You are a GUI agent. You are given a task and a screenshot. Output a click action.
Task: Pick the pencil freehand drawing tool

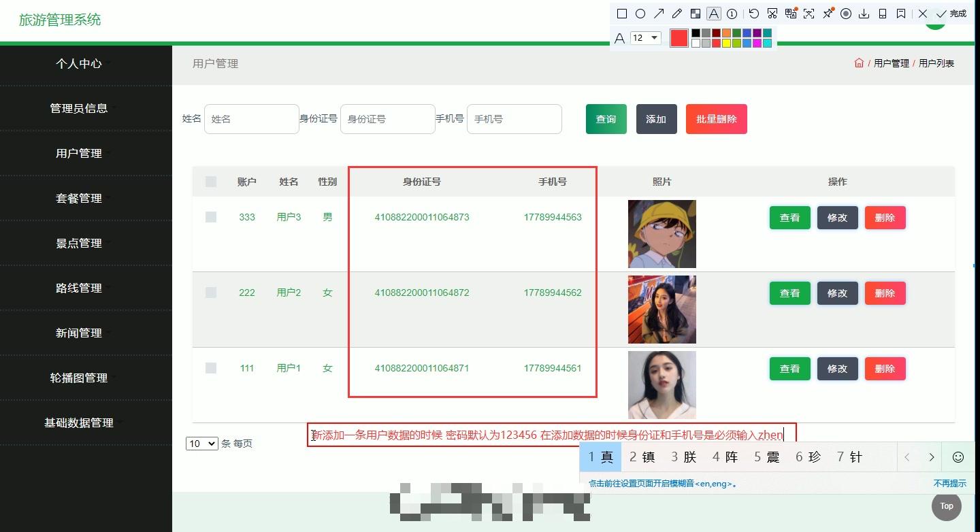pos(677,13)
